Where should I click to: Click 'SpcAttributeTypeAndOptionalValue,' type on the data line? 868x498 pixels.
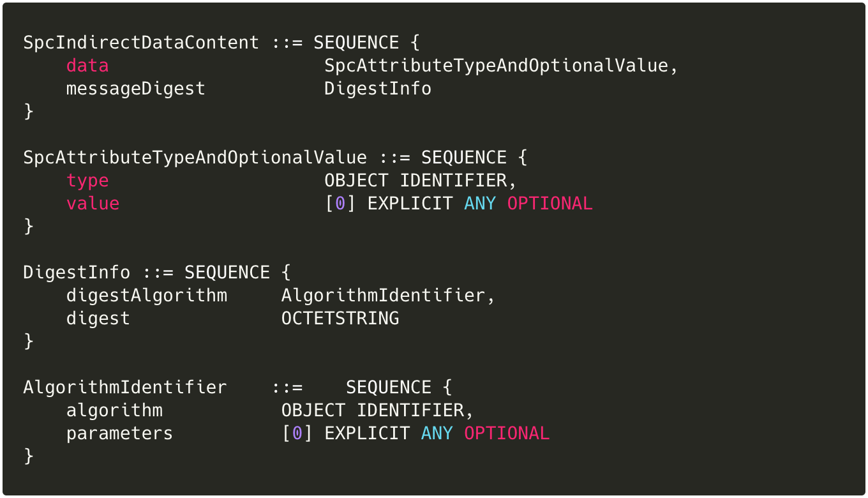[x=501, y=66]
